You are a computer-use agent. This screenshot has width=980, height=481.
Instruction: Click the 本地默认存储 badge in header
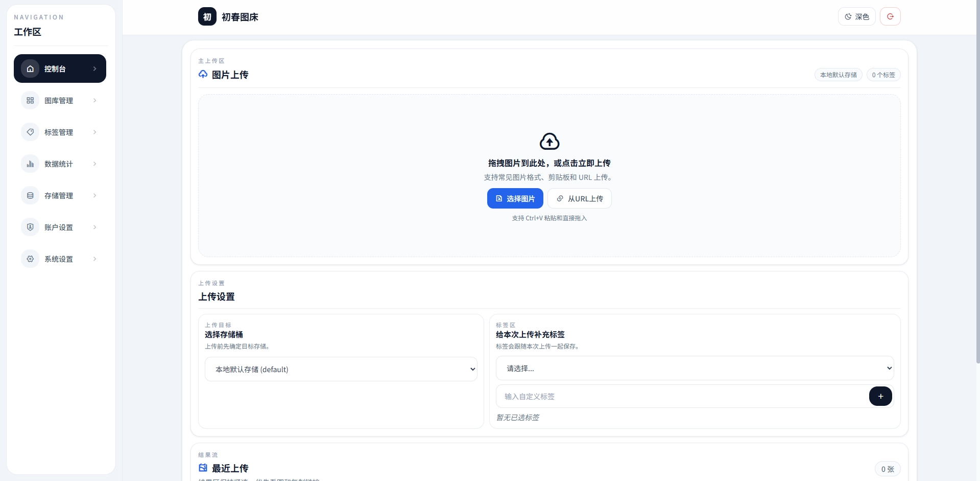pos(839,75)
